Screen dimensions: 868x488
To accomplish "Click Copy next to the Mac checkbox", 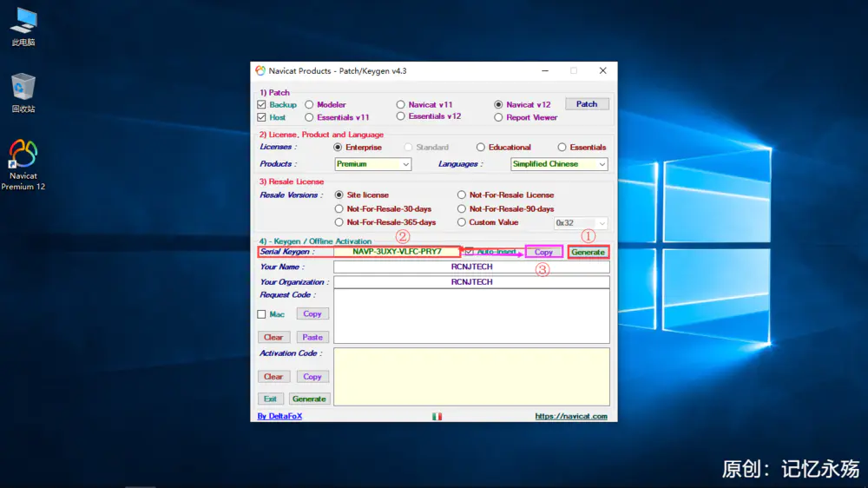I will pos(312,313).
